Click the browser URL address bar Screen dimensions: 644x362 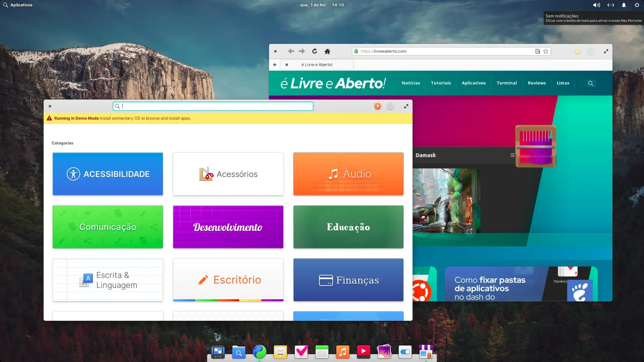click(451, 51)
